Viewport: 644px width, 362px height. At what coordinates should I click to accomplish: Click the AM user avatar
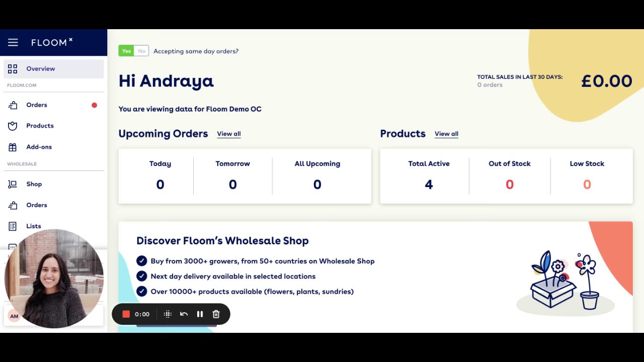(14, 316)
